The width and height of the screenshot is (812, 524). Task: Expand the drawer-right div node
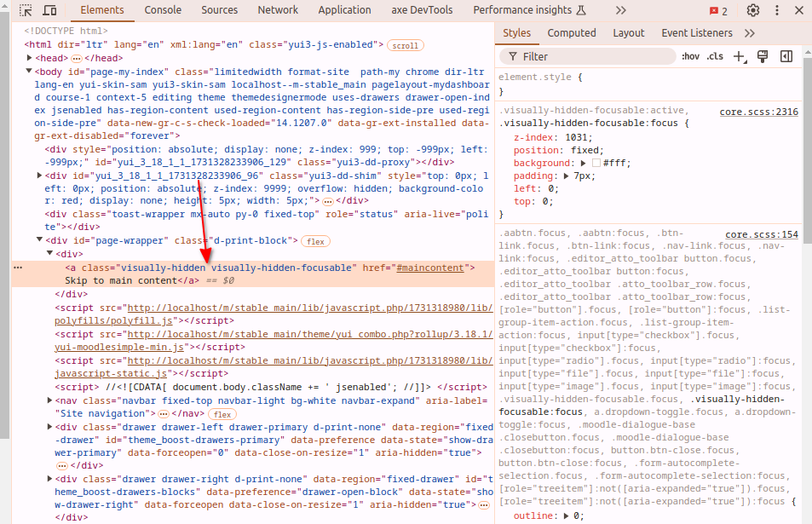pos(49,479)
